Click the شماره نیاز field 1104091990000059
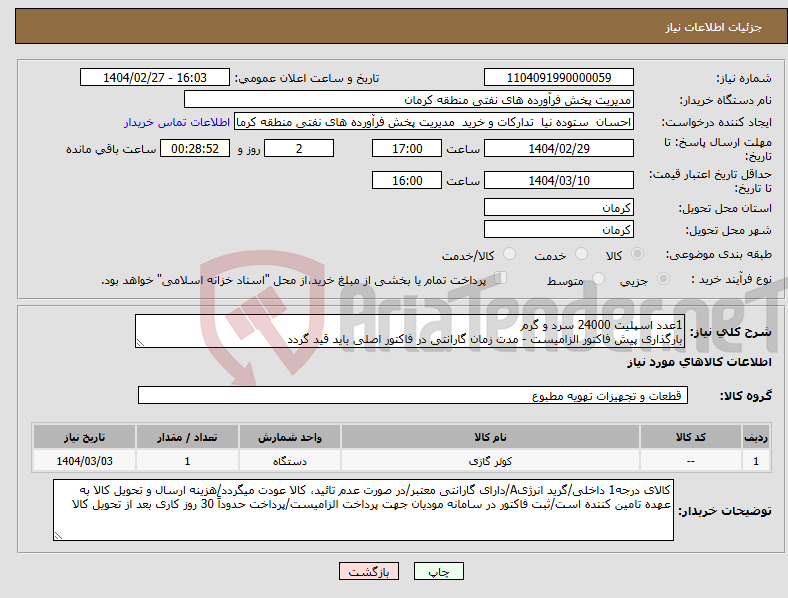This screenshot has height=598, width=788. (x=558, y=77)
